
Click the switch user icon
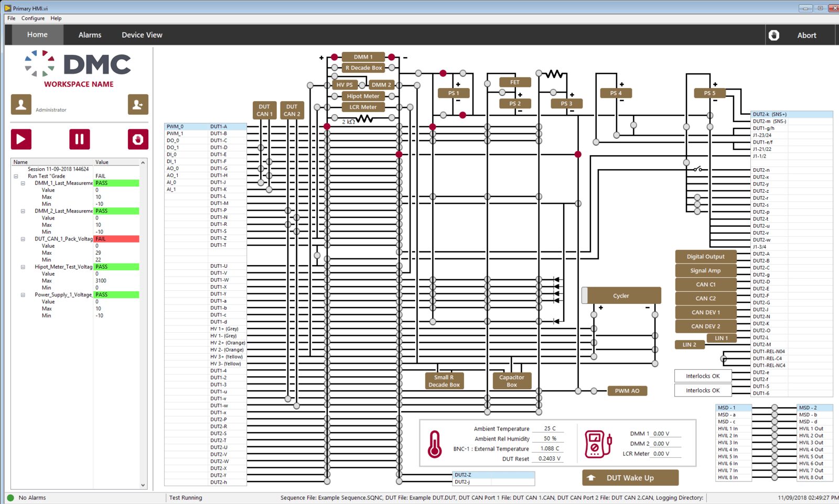(138, 104)
